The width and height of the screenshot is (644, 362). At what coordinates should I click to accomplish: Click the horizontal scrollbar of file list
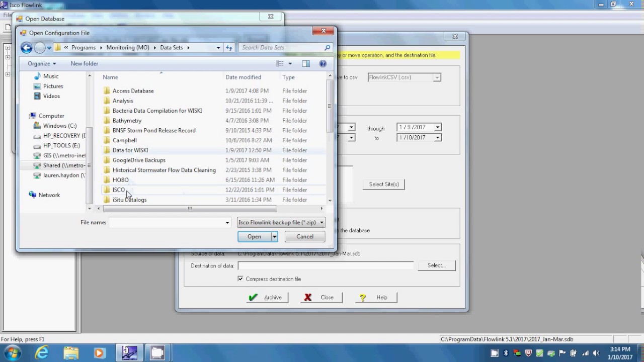tap(189, 209)
